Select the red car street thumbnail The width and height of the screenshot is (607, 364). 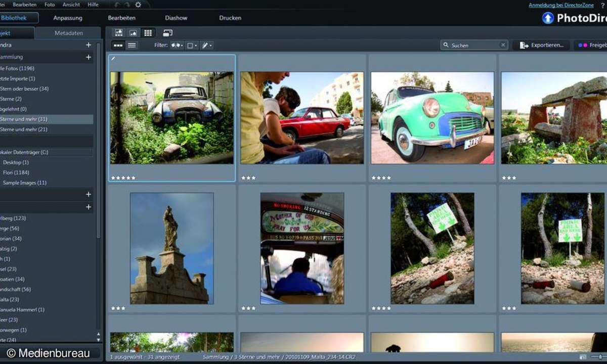click(x=302, y=118)
